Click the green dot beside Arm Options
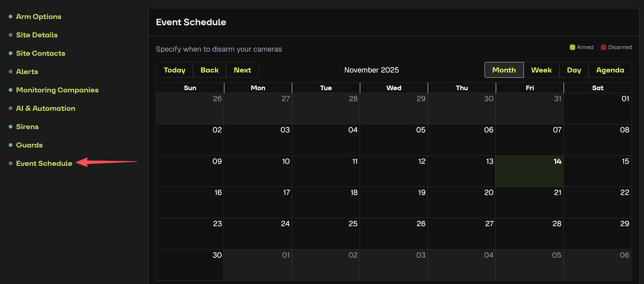This screenshot has width=644, height=284. click(x=11, y=17)
